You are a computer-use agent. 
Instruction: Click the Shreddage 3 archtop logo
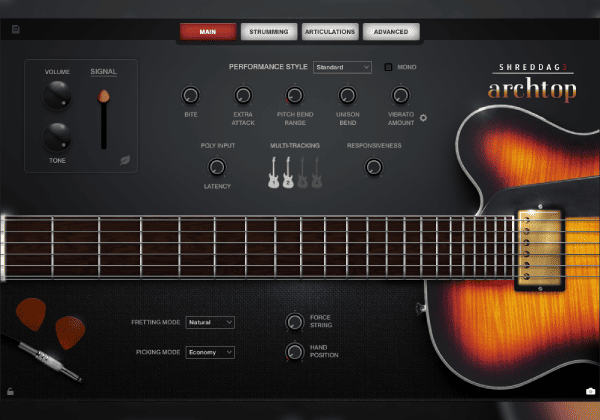coord(532,82)
